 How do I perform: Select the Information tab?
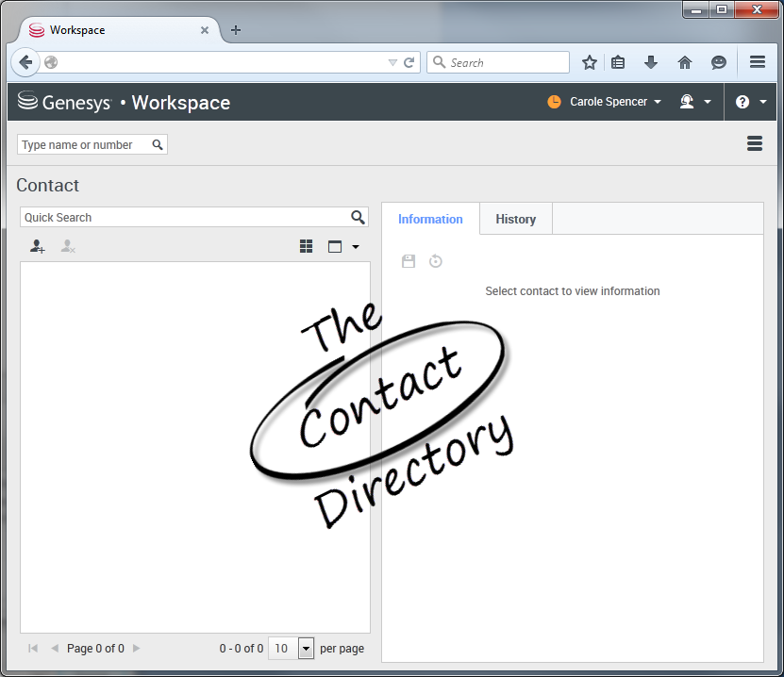coord(430,219)
